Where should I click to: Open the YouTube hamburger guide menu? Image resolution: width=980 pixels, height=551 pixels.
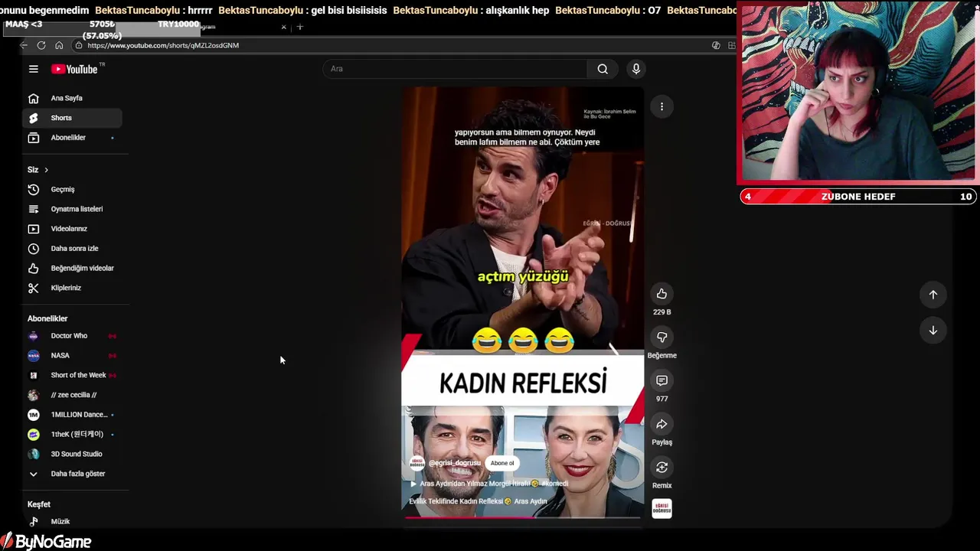[34, 69]
